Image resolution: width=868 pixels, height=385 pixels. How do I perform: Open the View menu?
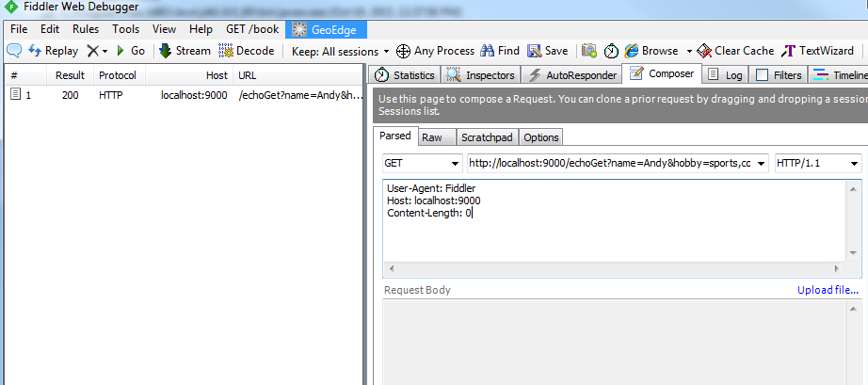coord(164,29)
